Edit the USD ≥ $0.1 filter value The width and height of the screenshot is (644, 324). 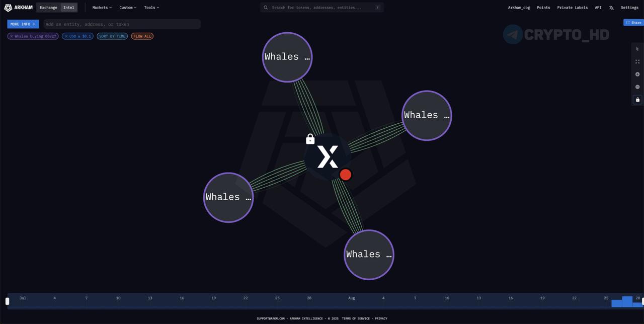[x=80, y=36]
